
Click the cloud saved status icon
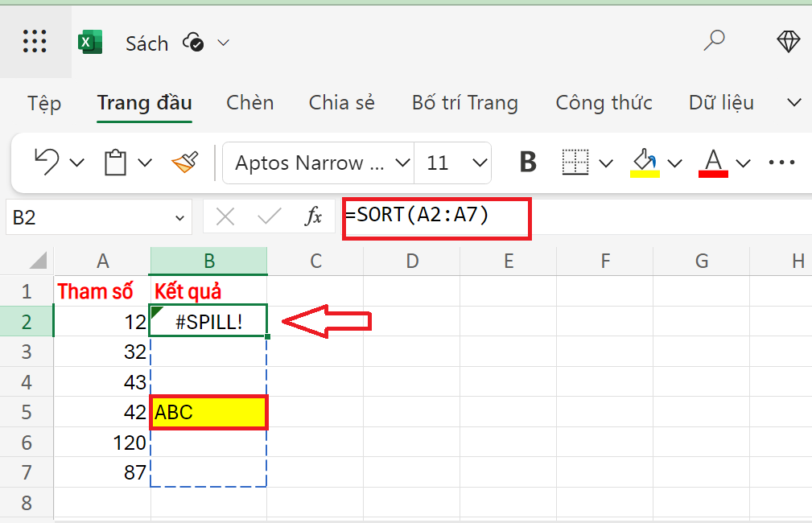(x=193, y=43)
